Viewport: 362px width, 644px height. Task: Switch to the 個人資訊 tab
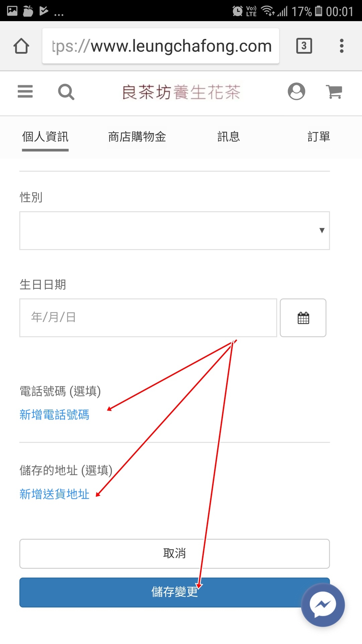pyautogui.click(x=45, y=137)
